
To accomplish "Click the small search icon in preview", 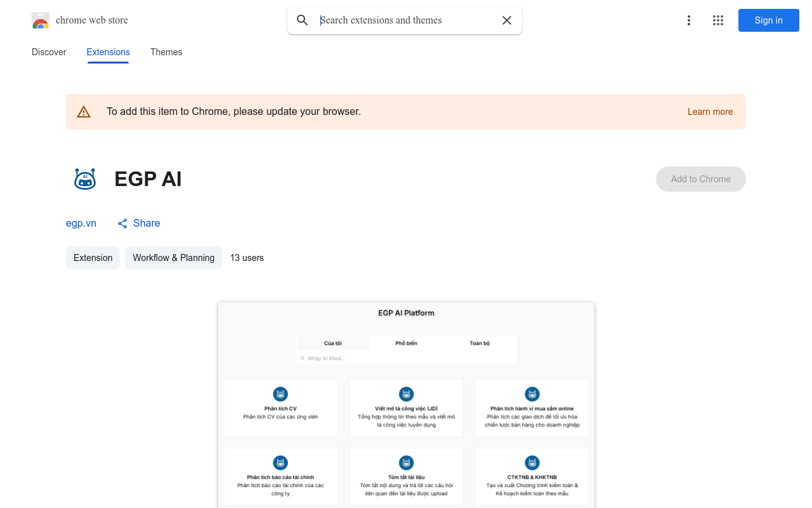I will (303, 358).
